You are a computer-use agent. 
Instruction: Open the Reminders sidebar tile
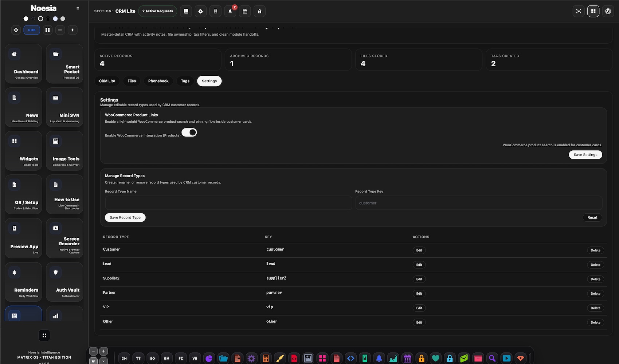coord(23,282)
